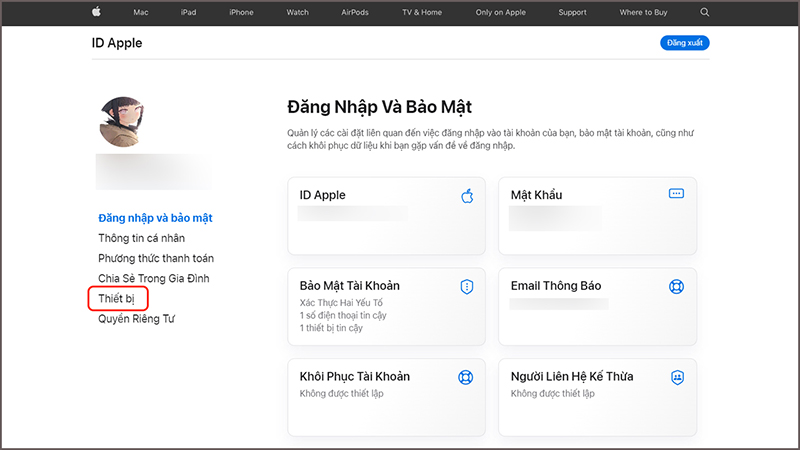Screen dimensions: 800x450
Task: Open the TV & Home menu
Action: tap(422, 12)
